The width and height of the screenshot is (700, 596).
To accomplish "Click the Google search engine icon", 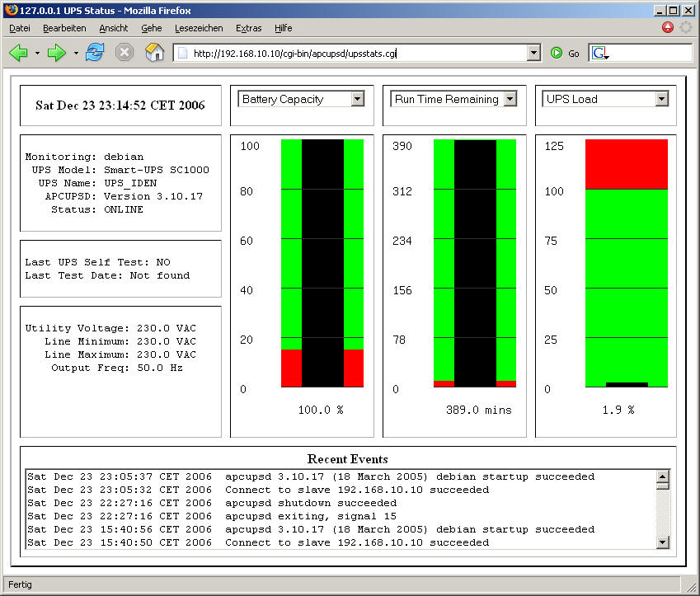I will tap(599, 53).
